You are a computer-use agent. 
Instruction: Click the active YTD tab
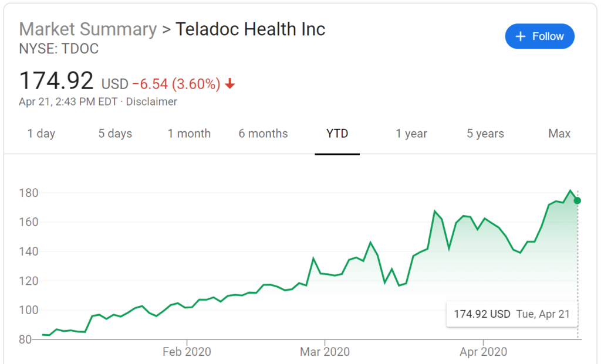click(x=337, y=134)
